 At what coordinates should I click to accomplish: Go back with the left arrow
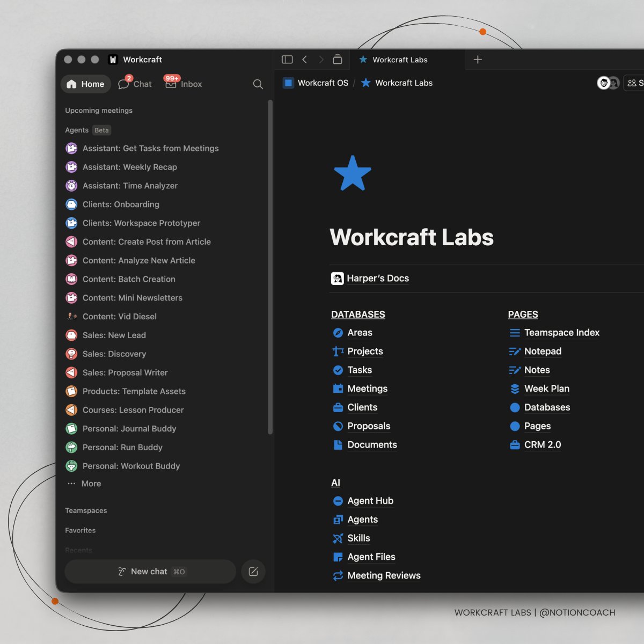tap(305, 60)
